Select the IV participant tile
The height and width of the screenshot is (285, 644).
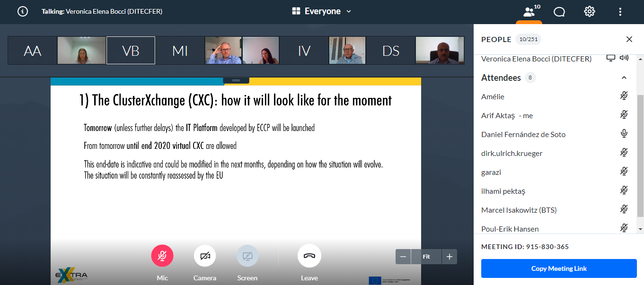coord(304,51)
